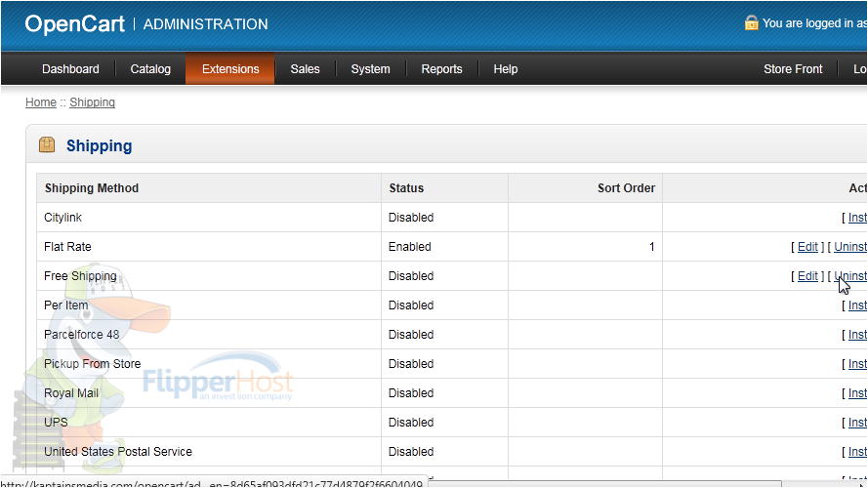Install the Citylink shipping method
The height and width of the screenshot is (488, 868).
coord(857,218)
